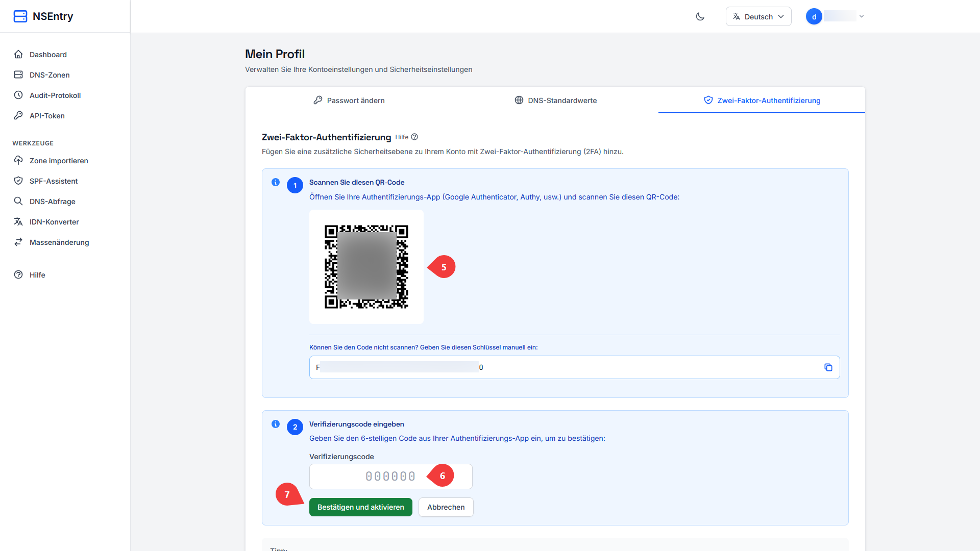
Task: Select Zwei-Faktor-Authentifizierung tab
Action: [762, 101]
